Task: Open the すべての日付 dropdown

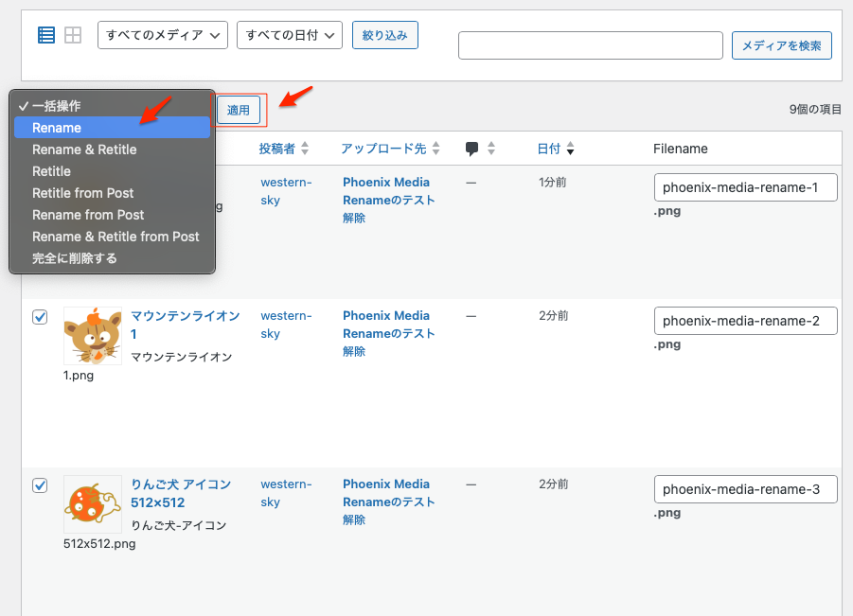Action: tap(289, 35)
